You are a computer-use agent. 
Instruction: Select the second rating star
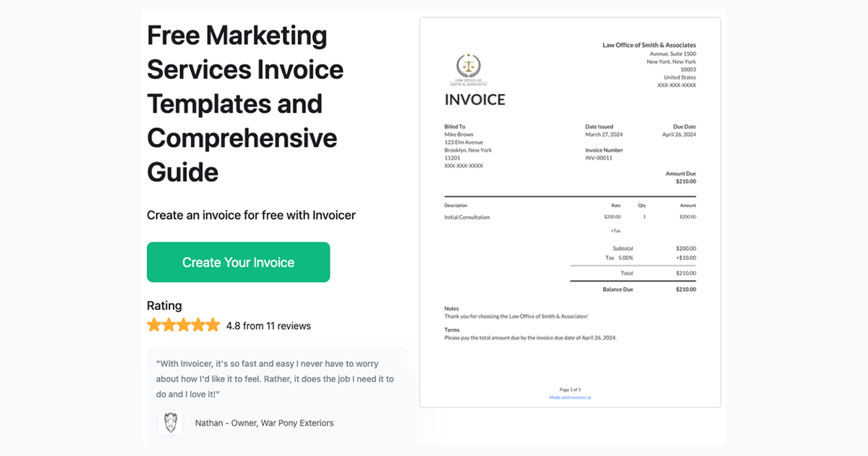(169, 325)
